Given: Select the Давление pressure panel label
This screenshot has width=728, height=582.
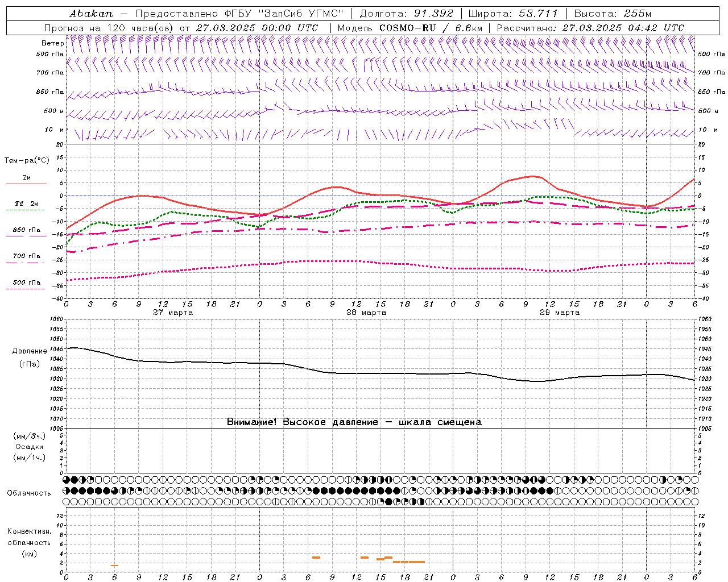Looking at the screenshot, I should pos(30,351).
